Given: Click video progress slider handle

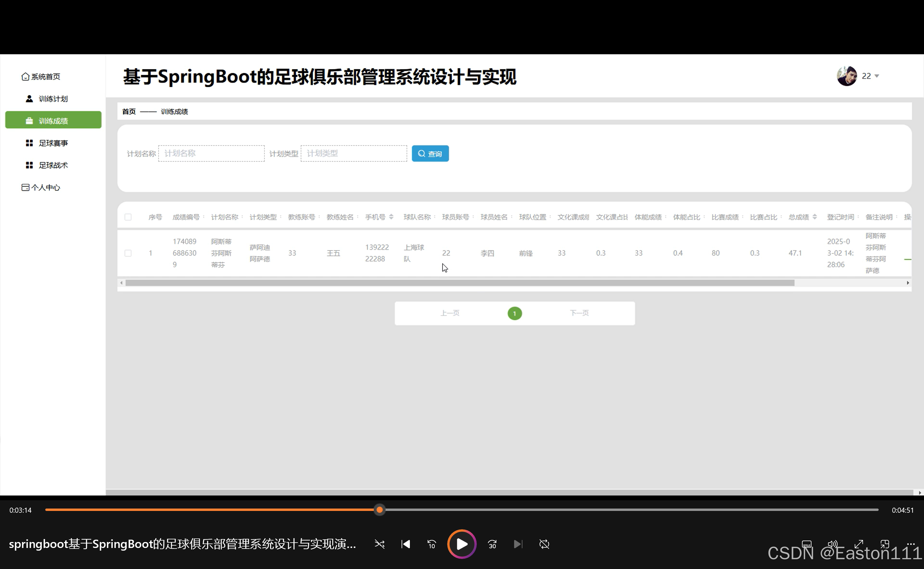Looking at the screenshot, I should tap(379, 510).
